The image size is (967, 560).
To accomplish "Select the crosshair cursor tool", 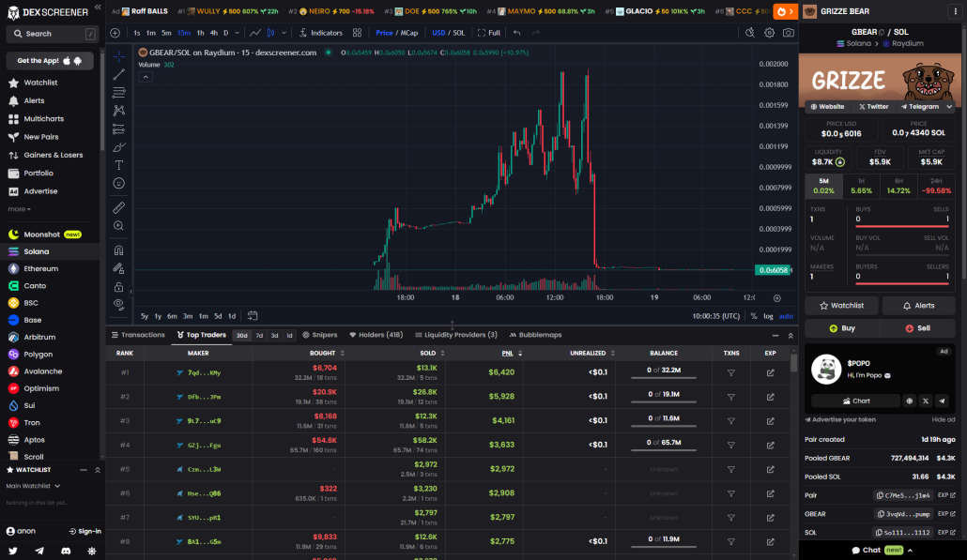I will coord(117,58).
